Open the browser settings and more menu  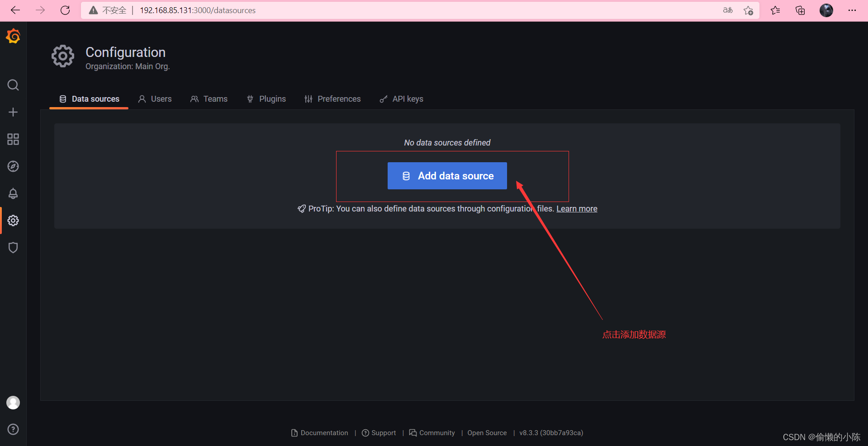click(x=852, y=10)
